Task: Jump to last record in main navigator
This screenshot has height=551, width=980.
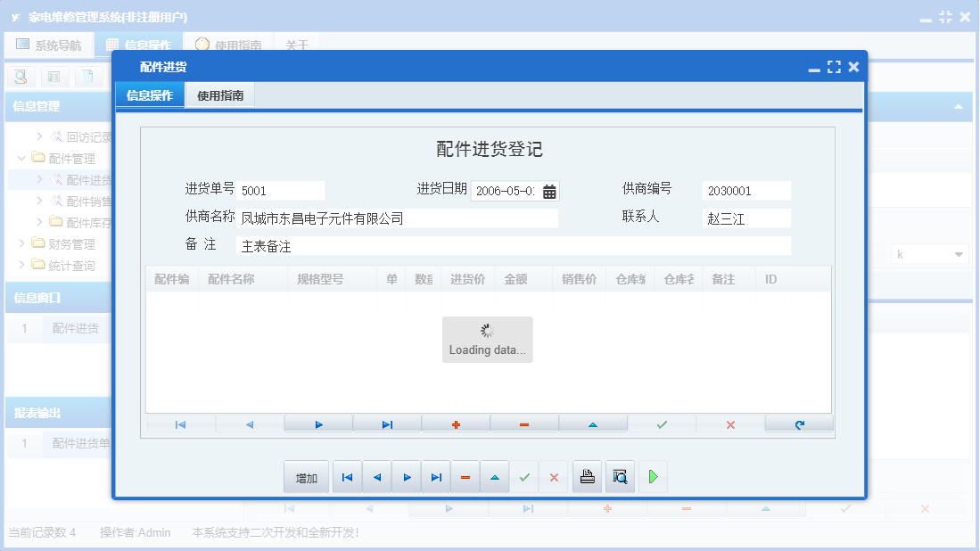Action: click(436, 477)
